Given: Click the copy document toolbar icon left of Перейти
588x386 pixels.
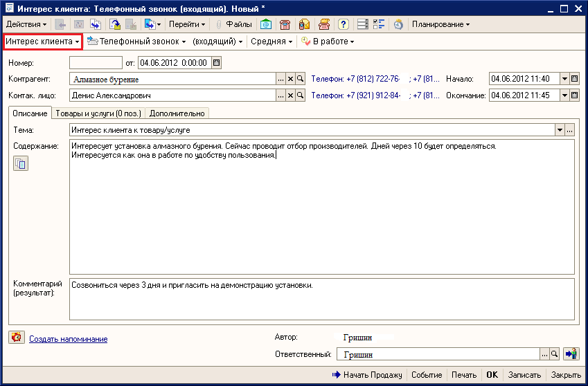Looking at the screenshot, I should 152,24.
